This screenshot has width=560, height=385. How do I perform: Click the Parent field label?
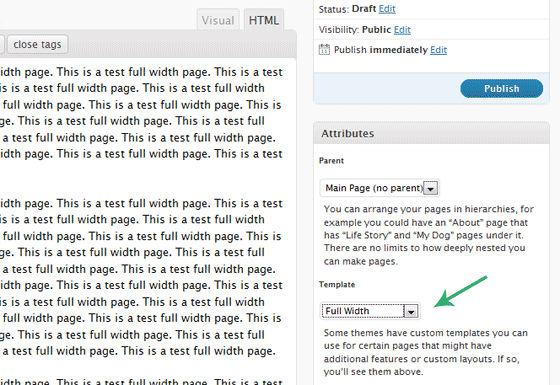click(x=331, y=161)
